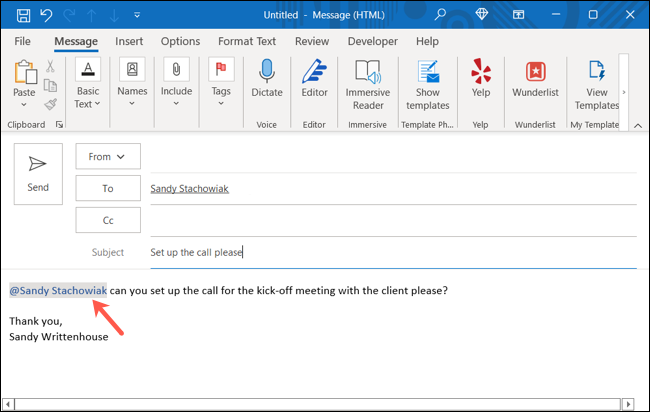Click the Cut scissors icon
Screen dimensions: 650x412
(51, 66)
